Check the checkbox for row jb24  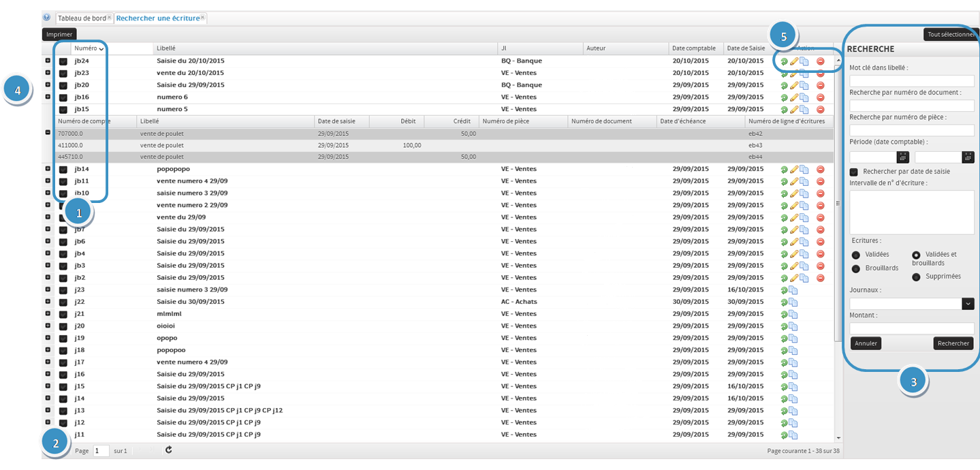coord(63,61)
